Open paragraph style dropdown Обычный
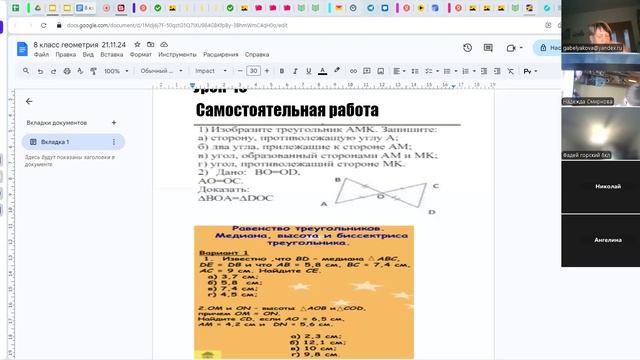The width and height of the screenshot is (640, 360). [161, 71]
